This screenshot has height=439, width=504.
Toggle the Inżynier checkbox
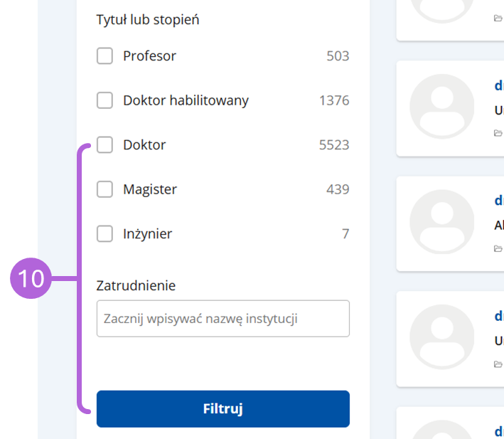[104, 233]
